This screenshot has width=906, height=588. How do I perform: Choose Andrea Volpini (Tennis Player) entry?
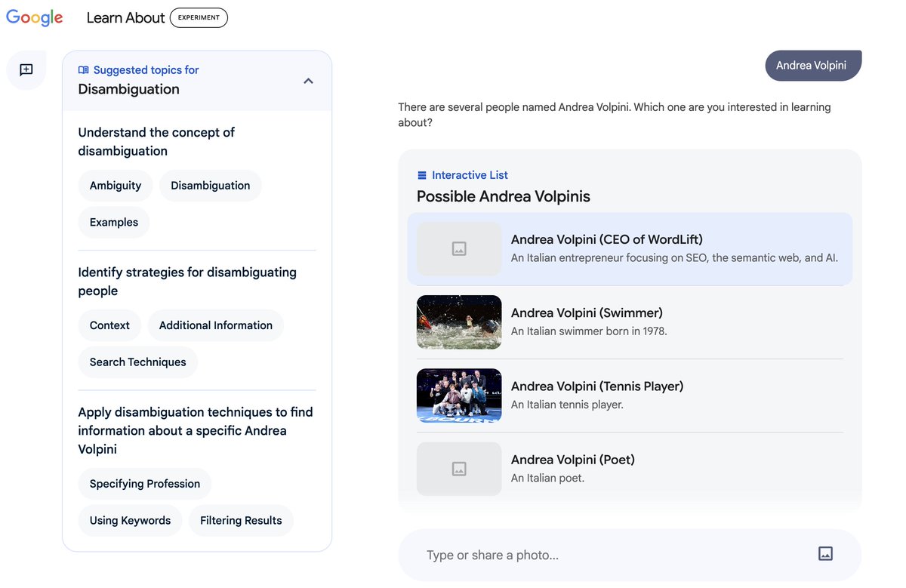pyautogui.click(x=630, y=396)
